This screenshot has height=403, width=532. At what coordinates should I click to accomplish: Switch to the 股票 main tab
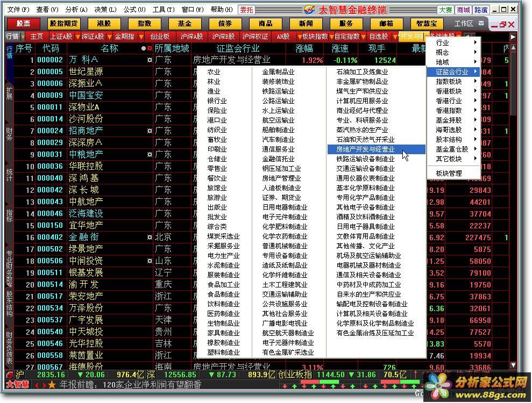coord(24,24)
